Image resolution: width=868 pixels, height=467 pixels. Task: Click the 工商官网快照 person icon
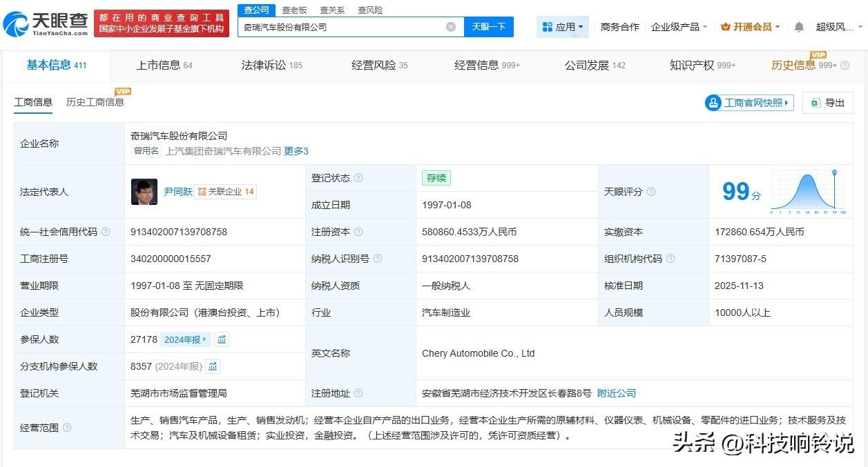[713, 103]
